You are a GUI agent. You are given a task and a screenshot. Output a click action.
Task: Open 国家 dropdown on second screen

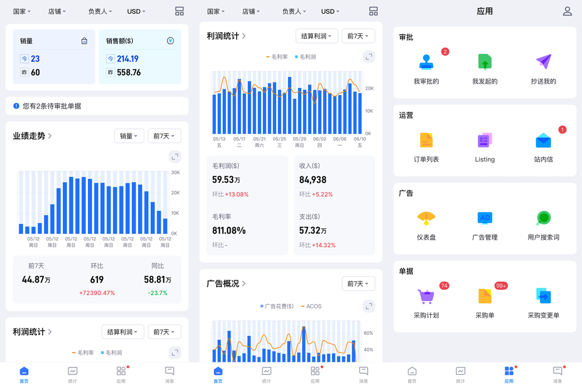coord(216,11)
